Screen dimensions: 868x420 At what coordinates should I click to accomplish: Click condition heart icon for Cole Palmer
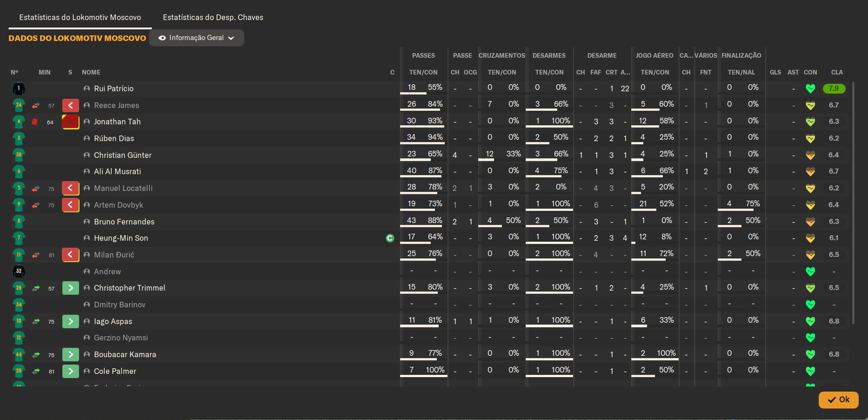(x=810, y=371)
